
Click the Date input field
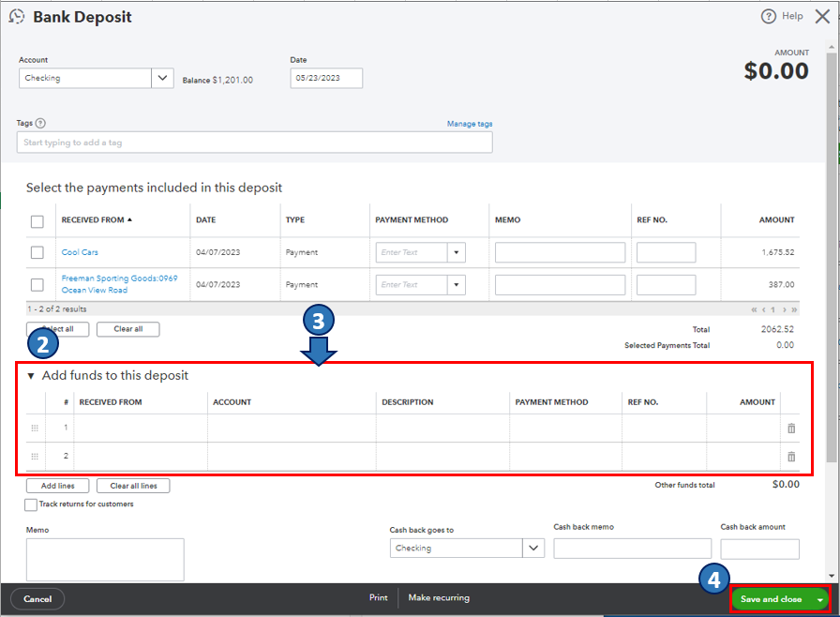pos(325,79)
